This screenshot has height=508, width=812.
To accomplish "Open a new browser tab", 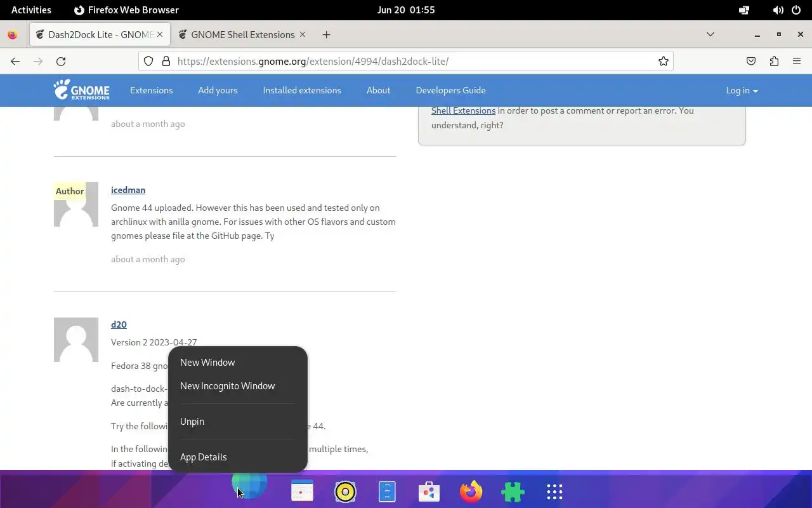I will (326, 34).
